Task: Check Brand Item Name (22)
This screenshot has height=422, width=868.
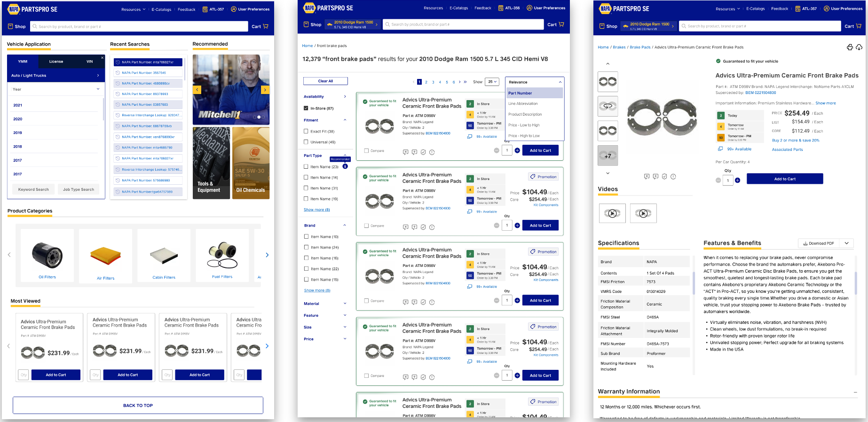Action: [x=307, y=269]
